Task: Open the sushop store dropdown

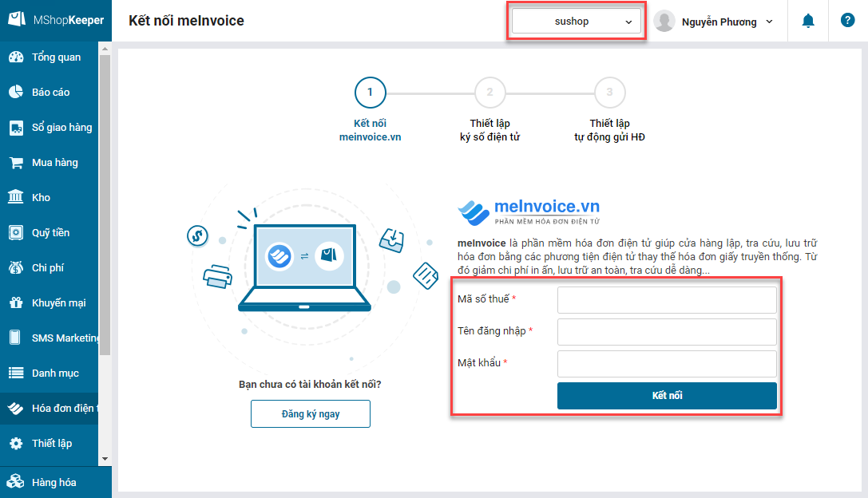Action: pos(576,21)
